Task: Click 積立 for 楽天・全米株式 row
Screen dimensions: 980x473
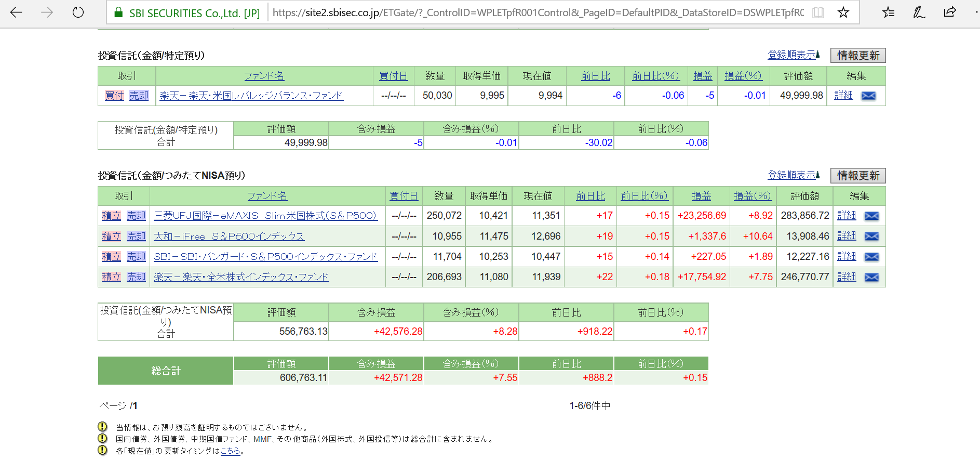Action: [111, 277]
